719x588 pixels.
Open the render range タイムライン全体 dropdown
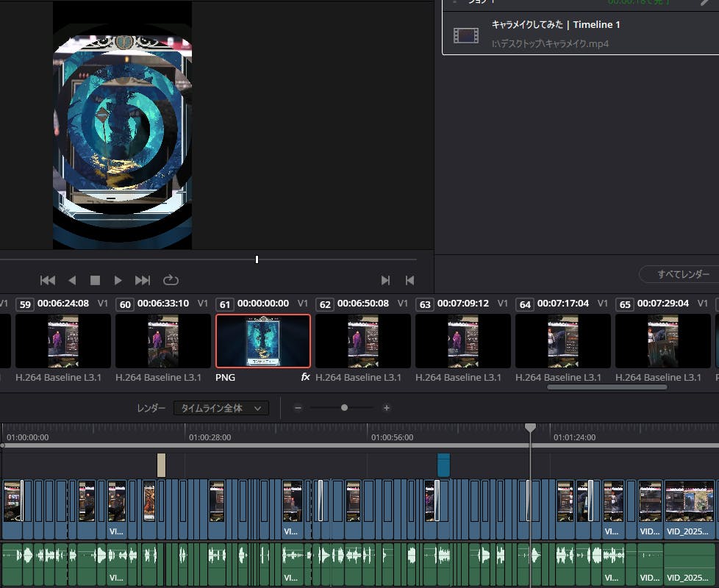coord(221,408)
